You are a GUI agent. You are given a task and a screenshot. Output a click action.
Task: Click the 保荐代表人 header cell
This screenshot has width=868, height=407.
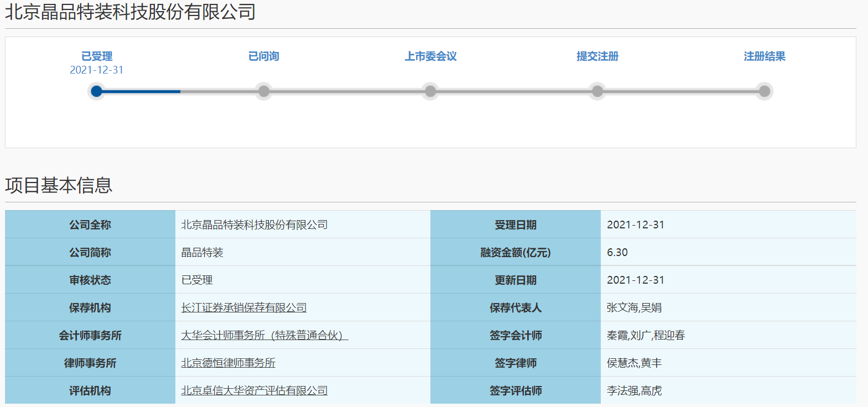click(516, 307)
